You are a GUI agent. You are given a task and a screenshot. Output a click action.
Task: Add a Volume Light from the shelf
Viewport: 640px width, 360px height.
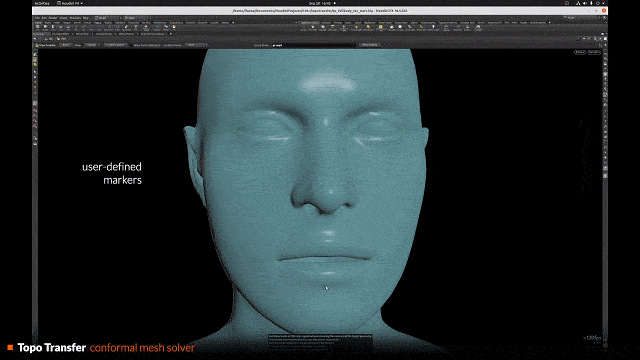click(356, 27)
